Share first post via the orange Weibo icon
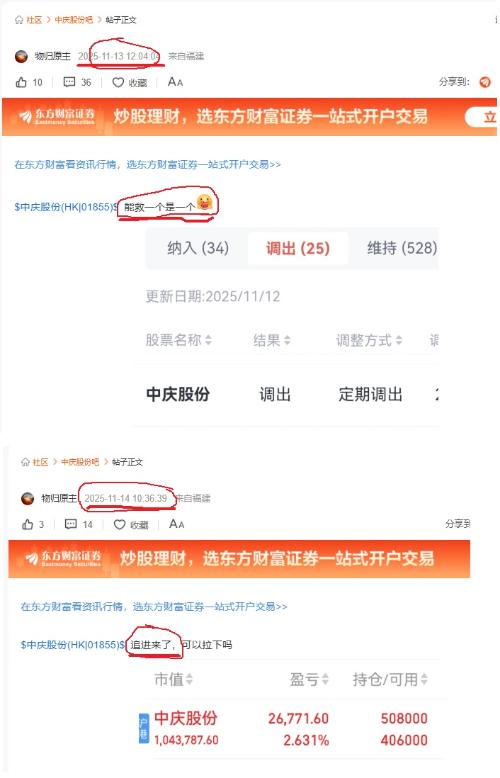This screenshot has width=500, height=778. (x=485, y=82)
